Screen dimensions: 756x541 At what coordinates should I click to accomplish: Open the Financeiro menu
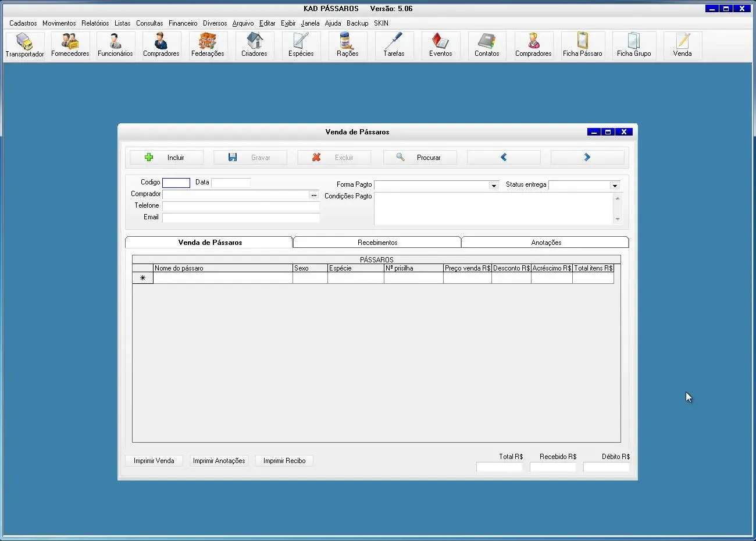(x=183, y=23)
